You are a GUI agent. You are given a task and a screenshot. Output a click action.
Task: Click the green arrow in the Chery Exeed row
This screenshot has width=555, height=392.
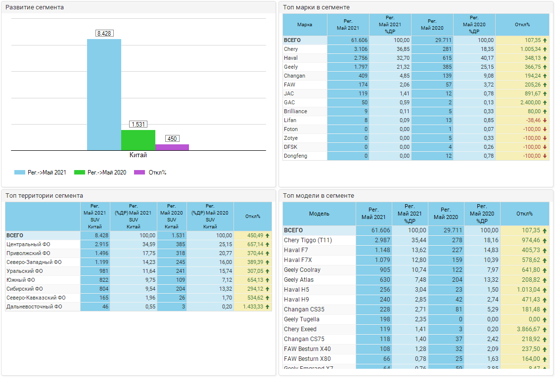pos(545,329)
